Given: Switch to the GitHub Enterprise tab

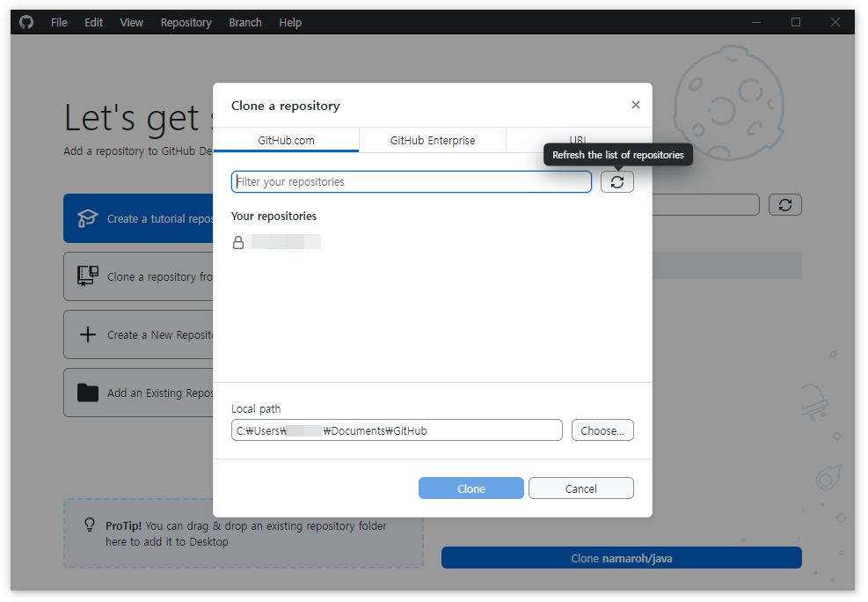Looking at the screenshot, I should 433,140.
